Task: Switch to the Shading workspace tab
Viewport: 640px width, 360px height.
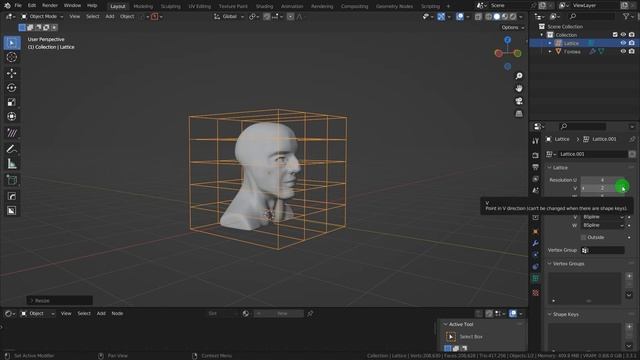Action: tap(264, 7)
